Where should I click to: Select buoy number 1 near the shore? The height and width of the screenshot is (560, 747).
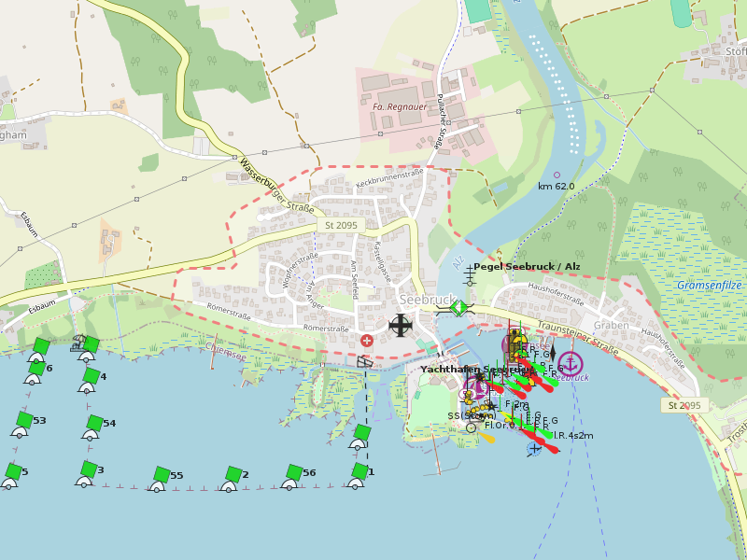pyautogui.click(x=359, y=472)
